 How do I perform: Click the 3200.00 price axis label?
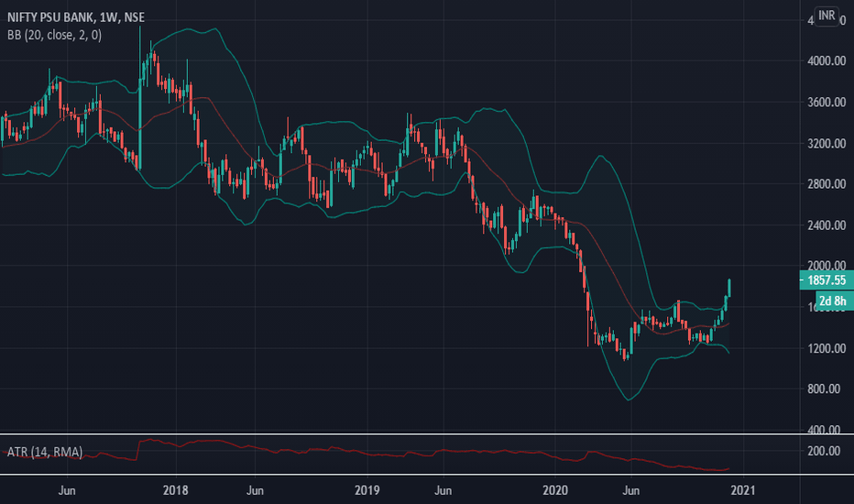click(827, 144)
